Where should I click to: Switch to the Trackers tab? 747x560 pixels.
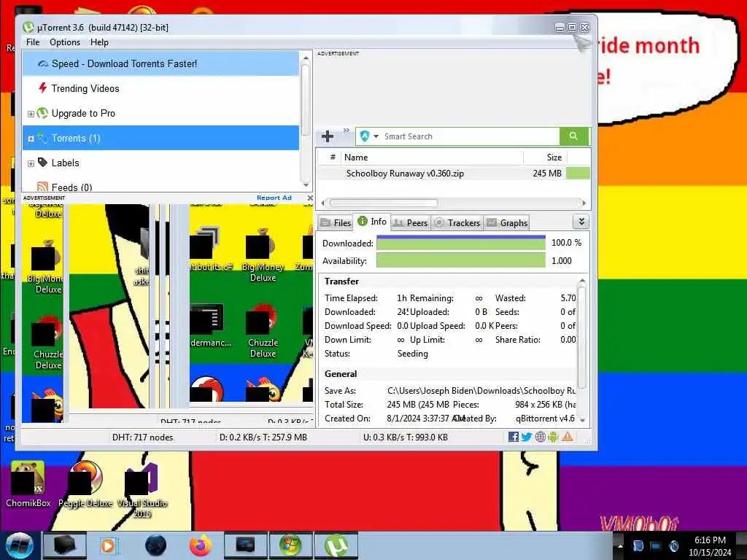(x=457, y=223)
